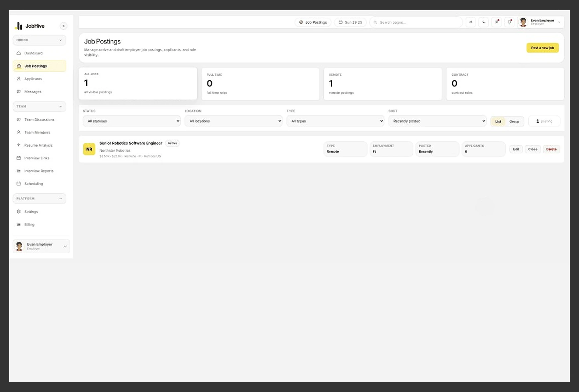The image size is (579, 392).
Task: Click the Posted Recently info tile
Action: point(438,149)
